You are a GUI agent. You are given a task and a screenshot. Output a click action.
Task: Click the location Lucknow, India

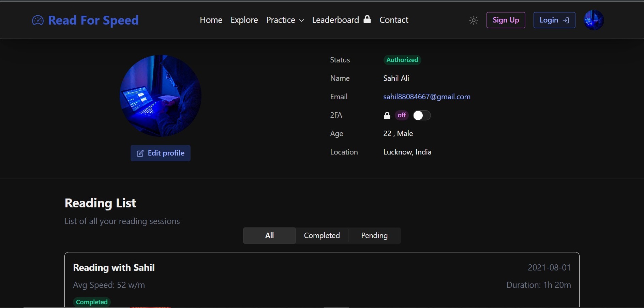click(x=407, y=152)
